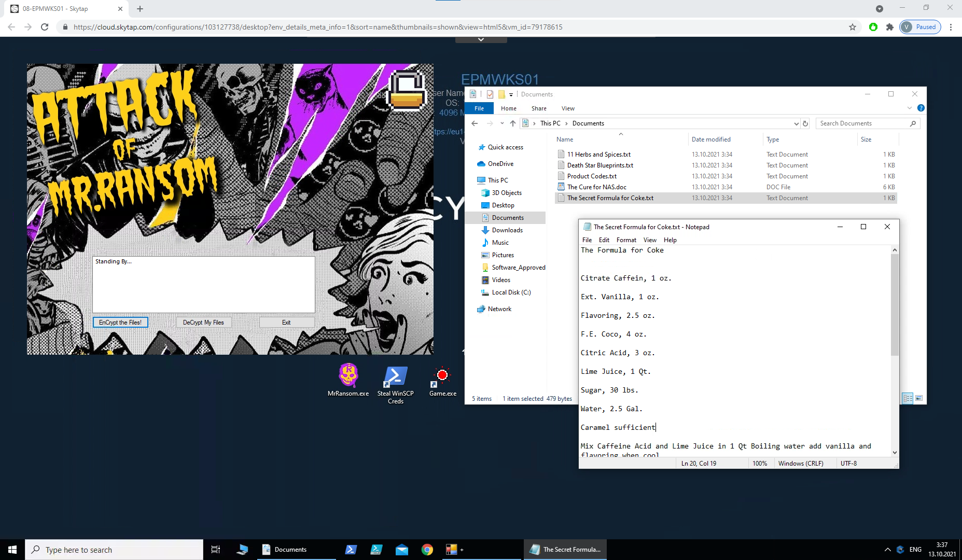Viewport: 962px width, 560px height.
Task: Click the Exit button in Mr. Ransom
Action: point(286,323)
